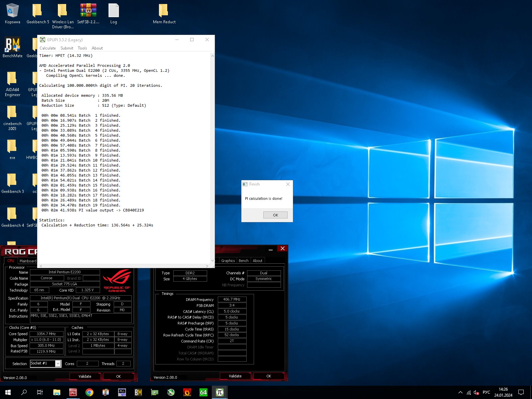Switch to About tab in CPU-Z memory window
Image resolution: width=532 pixels, height=399 pixels.
pos(257,261)
